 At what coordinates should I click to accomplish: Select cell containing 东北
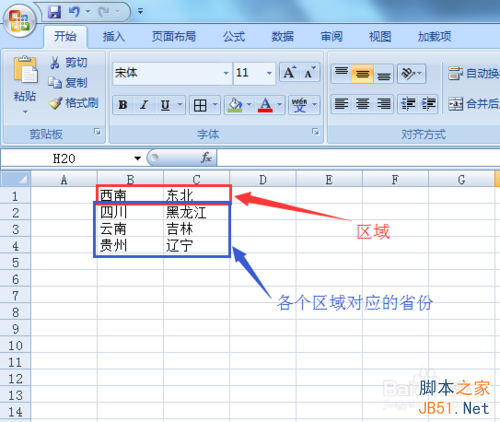point(196,195)
